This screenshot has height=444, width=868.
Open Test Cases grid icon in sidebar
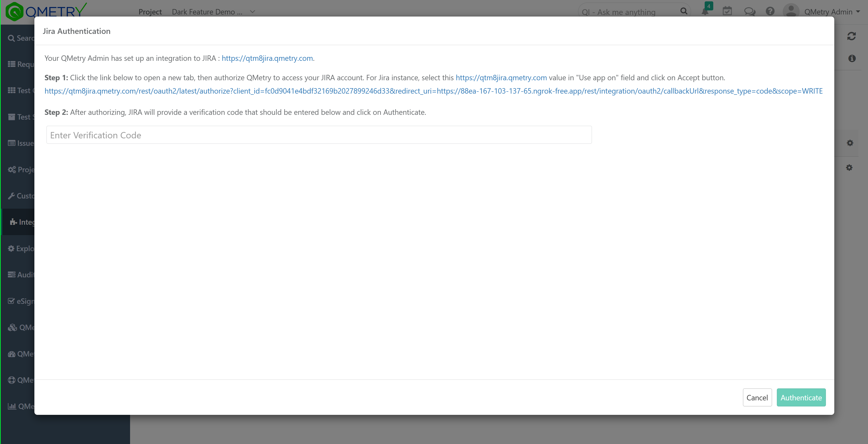(x=12, y=90)
